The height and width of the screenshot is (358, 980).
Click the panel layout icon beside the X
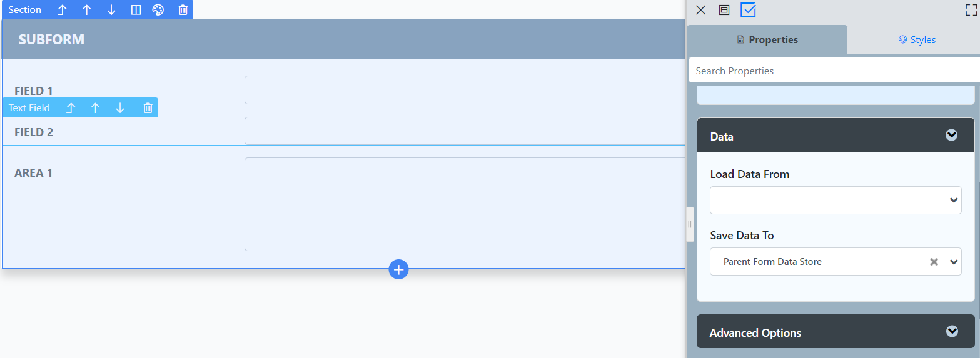point(724,10)
